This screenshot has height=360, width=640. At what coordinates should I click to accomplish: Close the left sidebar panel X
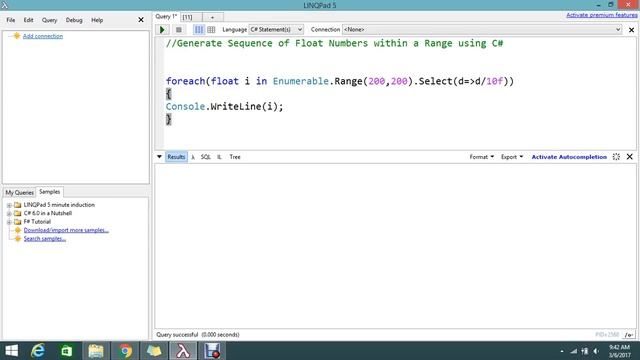coord(141,20)
